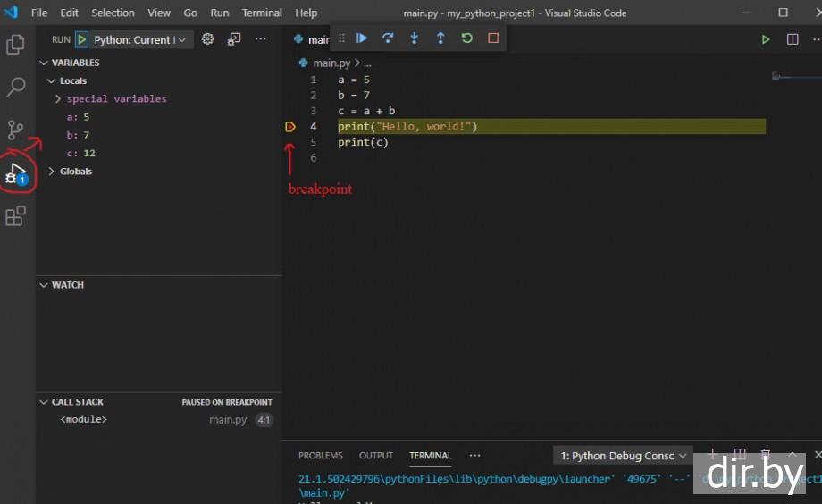Expand the Globals section
822x504 pixels.
tap(51, 172)
